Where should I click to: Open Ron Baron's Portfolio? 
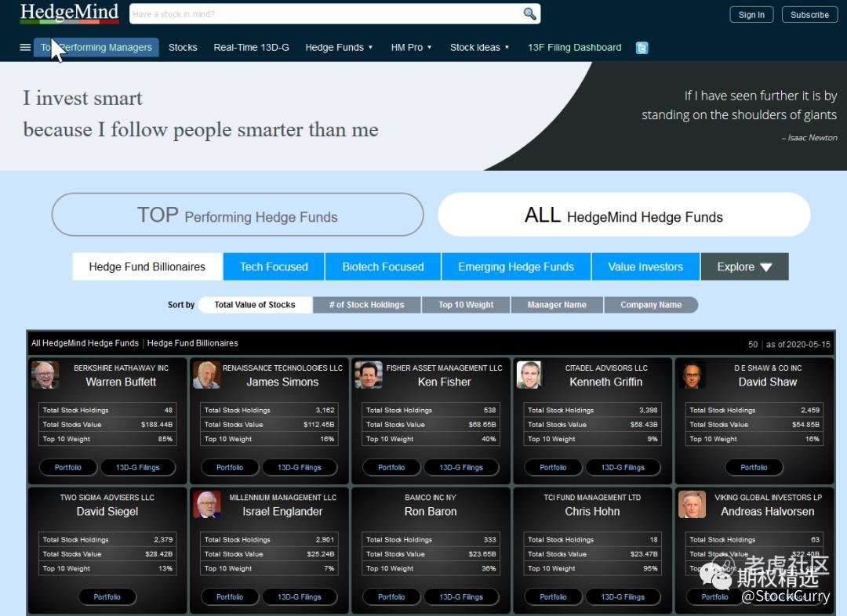[391, 597]
